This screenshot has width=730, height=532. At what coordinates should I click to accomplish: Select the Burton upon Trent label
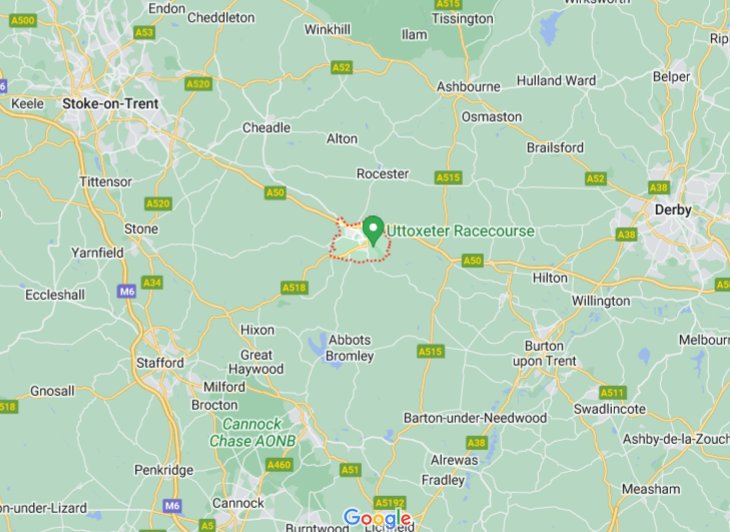tap(544, 353)
